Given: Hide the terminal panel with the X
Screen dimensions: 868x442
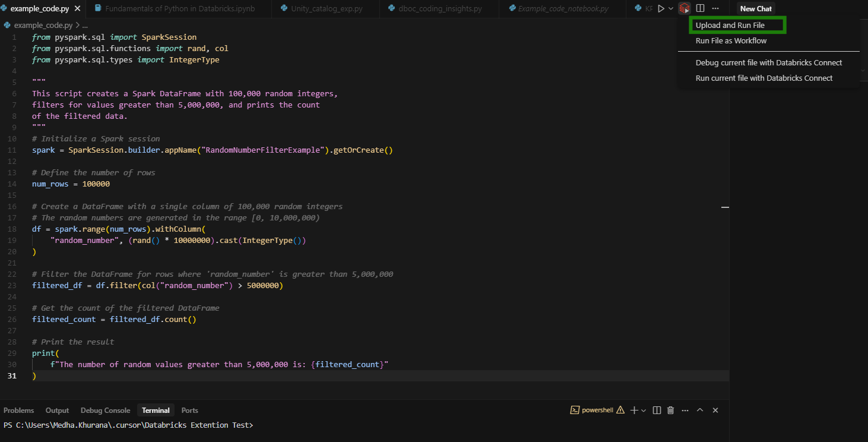Looking at the screenshot, I should 715,410.
